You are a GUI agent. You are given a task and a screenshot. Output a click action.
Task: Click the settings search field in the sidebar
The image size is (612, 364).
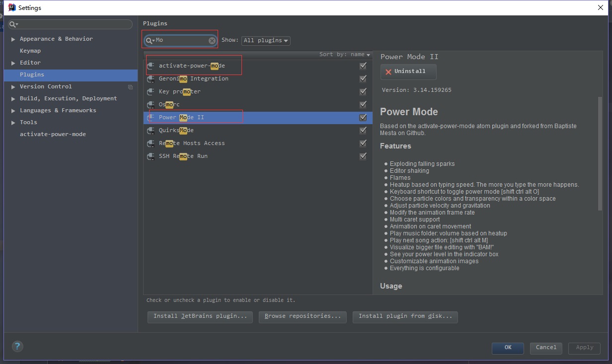pyautogui.click(x=70, y=24)
